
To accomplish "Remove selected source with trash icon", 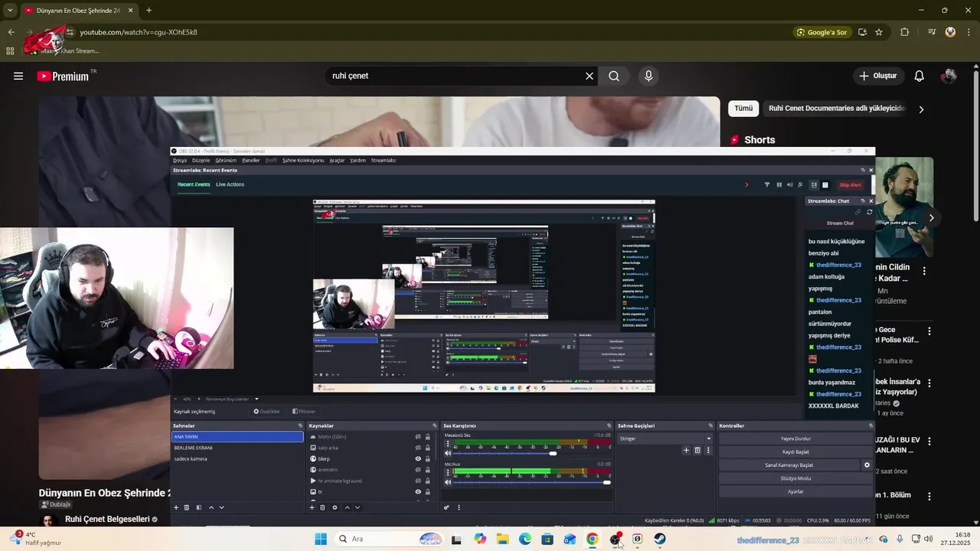I will click(322, 507).
